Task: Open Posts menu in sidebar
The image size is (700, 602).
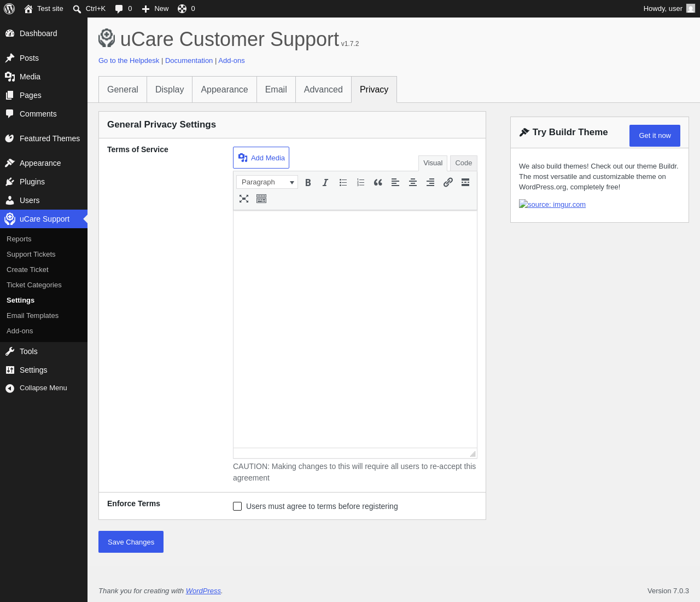Action: click(x=44, y=58)
